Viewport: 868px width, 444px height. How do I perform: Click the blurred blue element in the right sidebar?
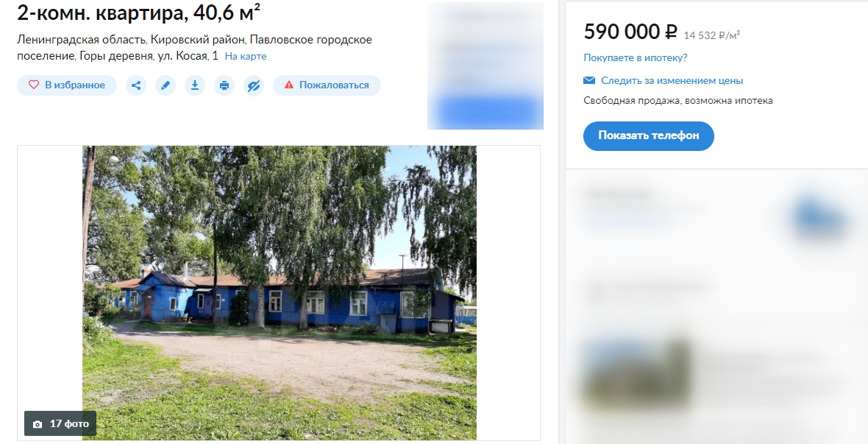tap(820, 218)
